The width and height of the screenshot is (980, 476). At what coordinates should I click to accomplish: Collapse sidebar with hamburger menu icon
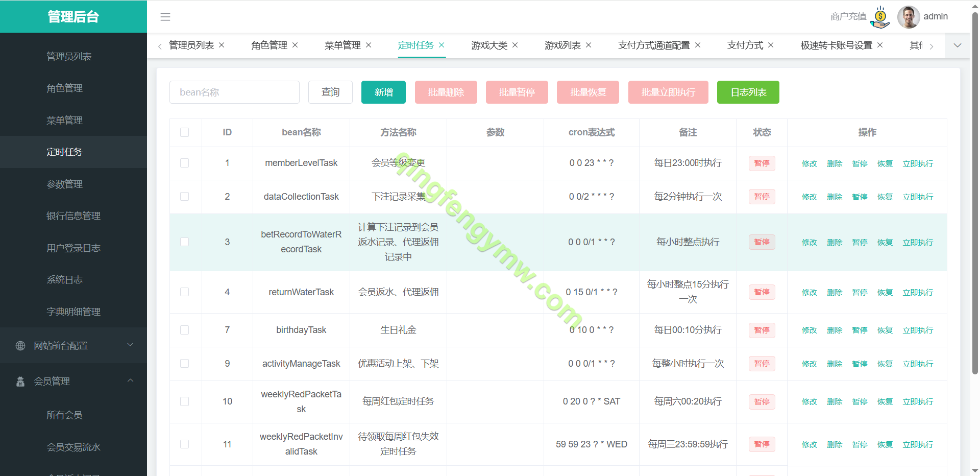point(165,17)
